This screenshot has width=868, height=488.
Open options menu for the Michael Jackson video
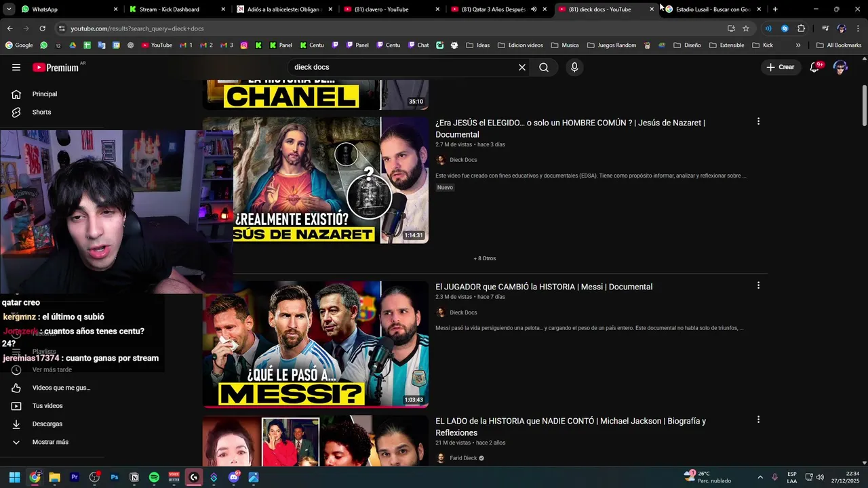(758, 420)
